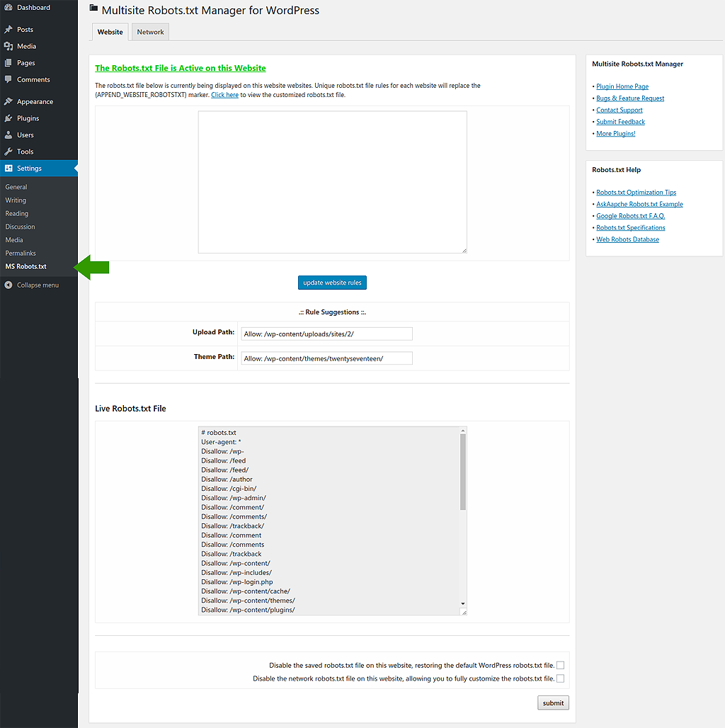Select the Website tab
This screenshot has height=728, width=725.
tap(110, 32)
